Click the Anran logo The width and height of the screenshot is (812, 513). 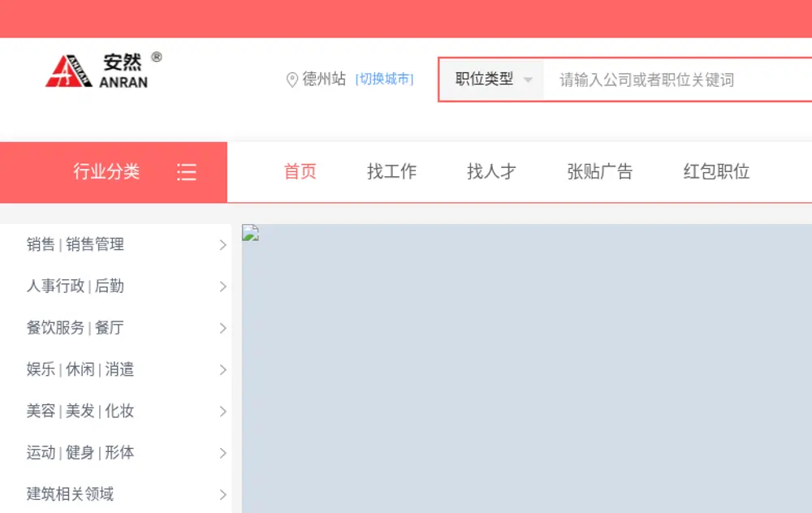[x=104, y=70]
